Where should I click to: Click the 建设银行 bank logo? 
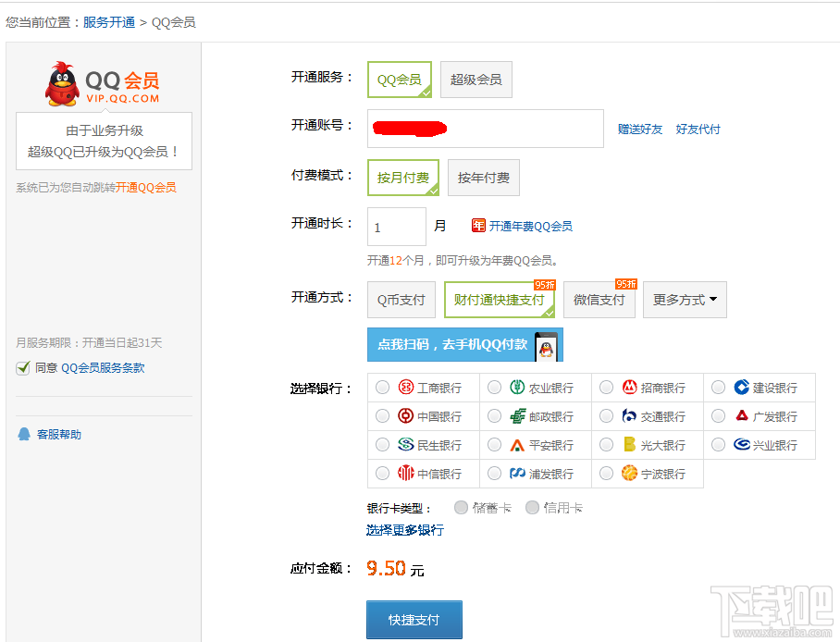[x=741, y=388]
